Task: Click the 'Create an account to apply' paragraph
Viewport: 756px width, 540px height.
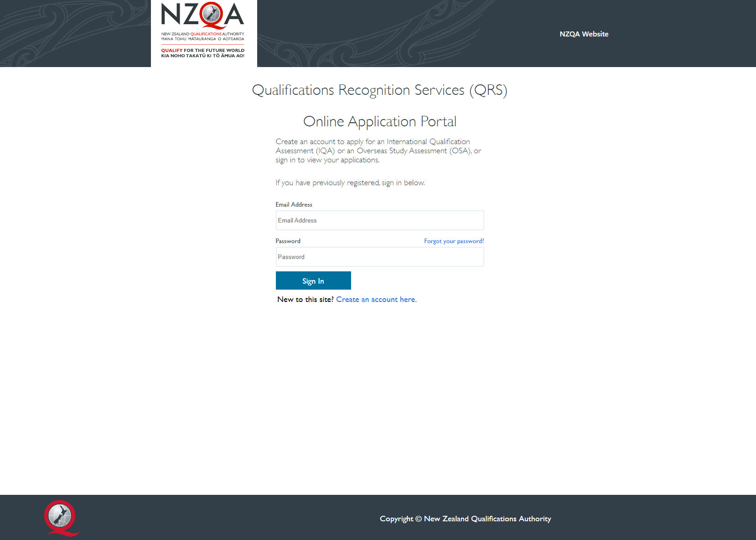Action: [x=378, y=151]
